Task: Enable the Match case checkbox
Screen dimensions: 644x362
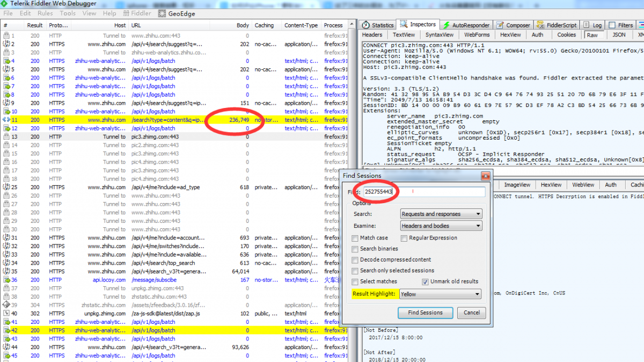Action: pyautogui.click(x=355, y=238)
